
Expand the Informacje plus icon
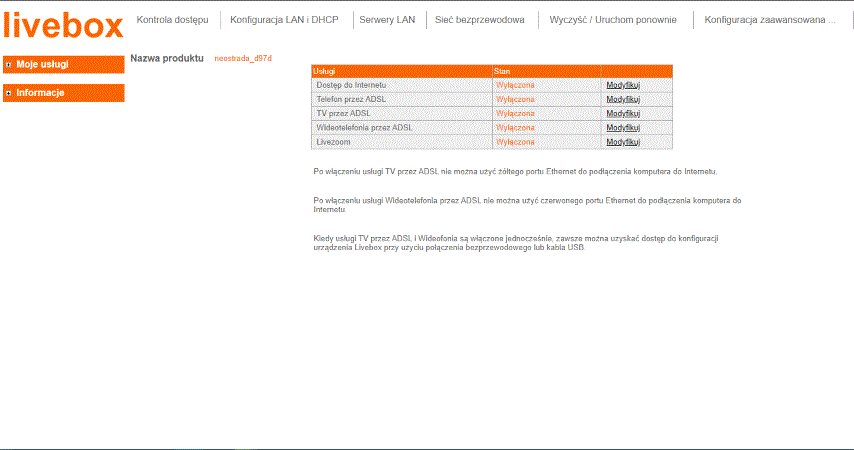pos(8,93)
